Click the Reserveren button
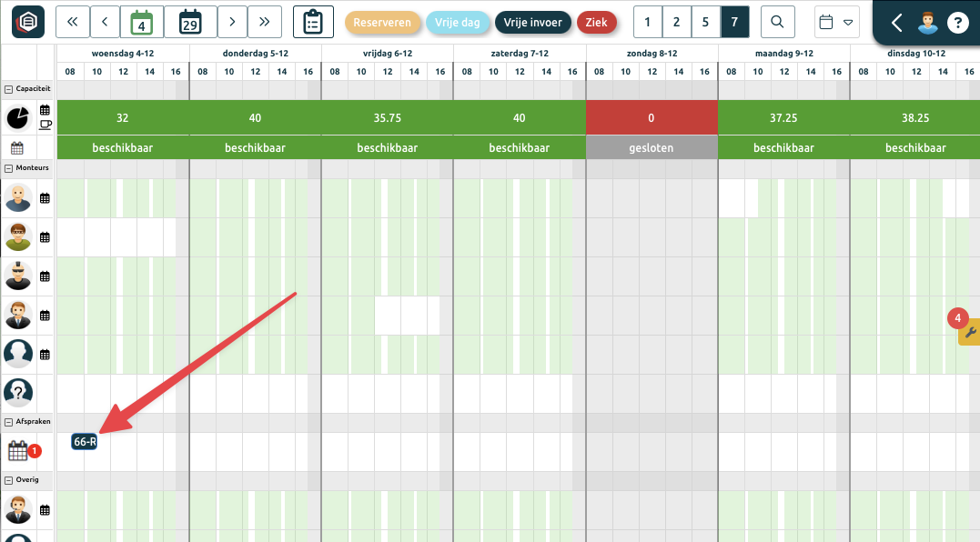The image size is (980, 542). coord(382,22)
